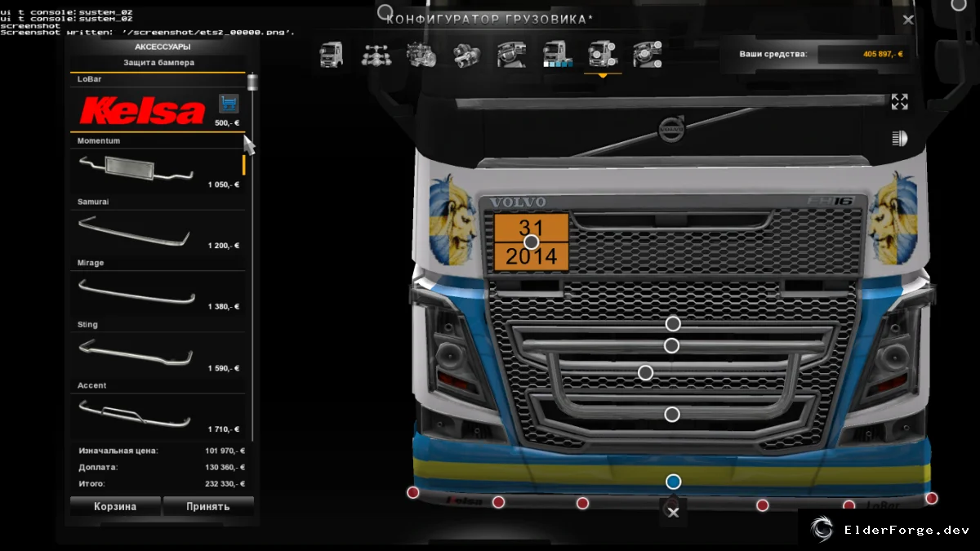Viewport: 980px width, 551px height.
Task: Click the red node at lo-bar left end
Action: (x=413, y=492)
